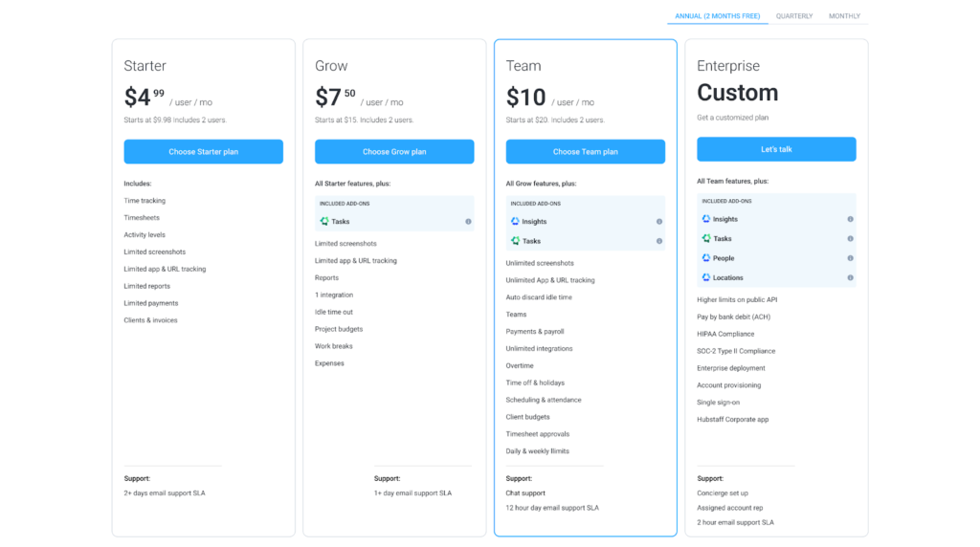
Task: Click the Insights add-on icon in Enterprise plan
Action: point(706,219)
